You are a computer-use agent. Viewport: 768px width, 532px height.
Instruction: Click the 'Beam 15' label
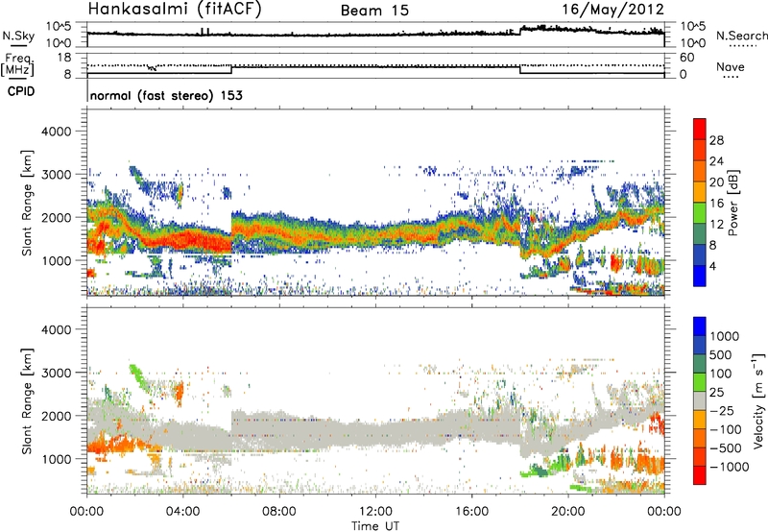tap(374, 11)
